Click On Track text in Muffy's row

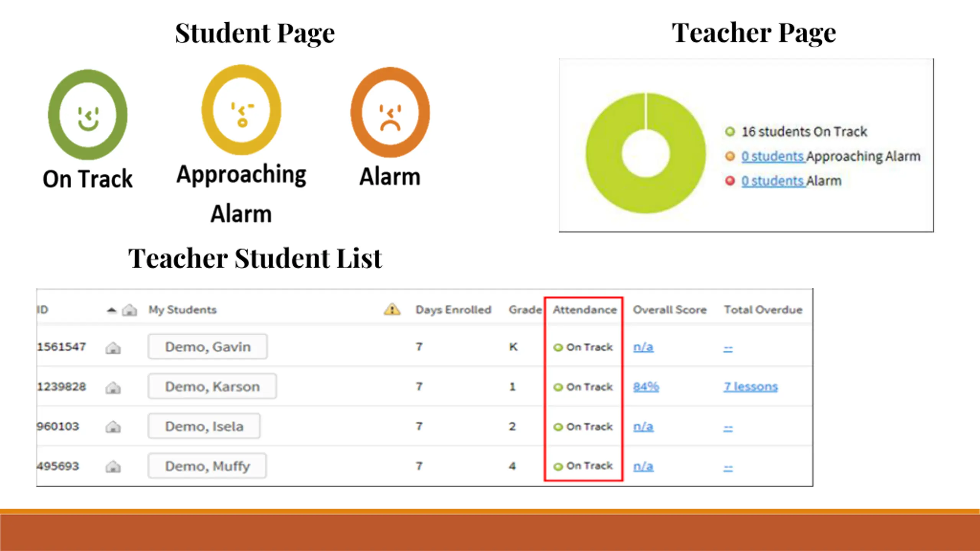pyautogui.click(x=590, y=466)
